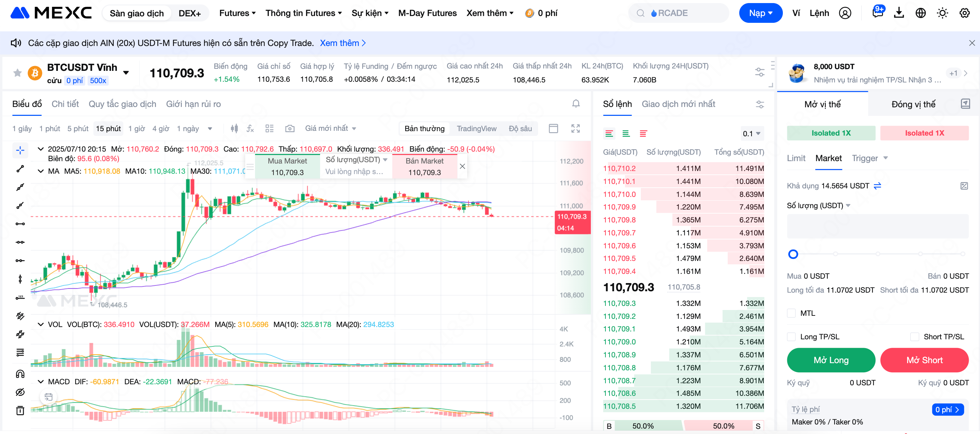Screen dimensions: 980x434
Task: Switch to Giao dịch mới nhất tab
Action: 678,104
